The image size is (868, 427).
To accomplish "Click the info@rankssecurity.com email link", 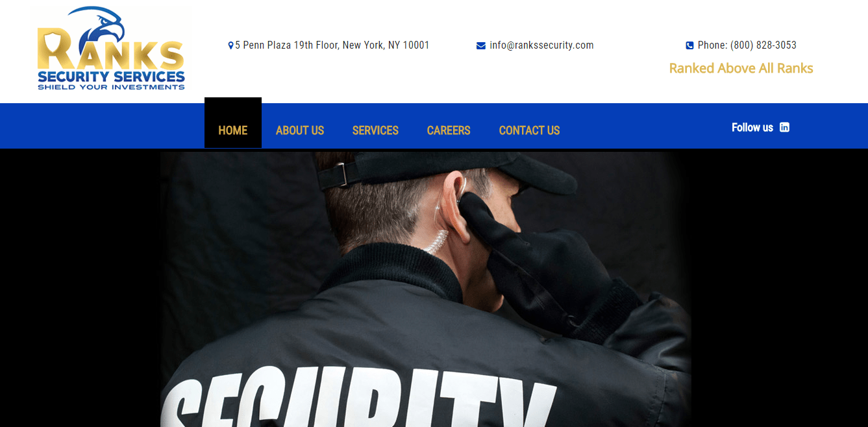I will tap(541, 45).
